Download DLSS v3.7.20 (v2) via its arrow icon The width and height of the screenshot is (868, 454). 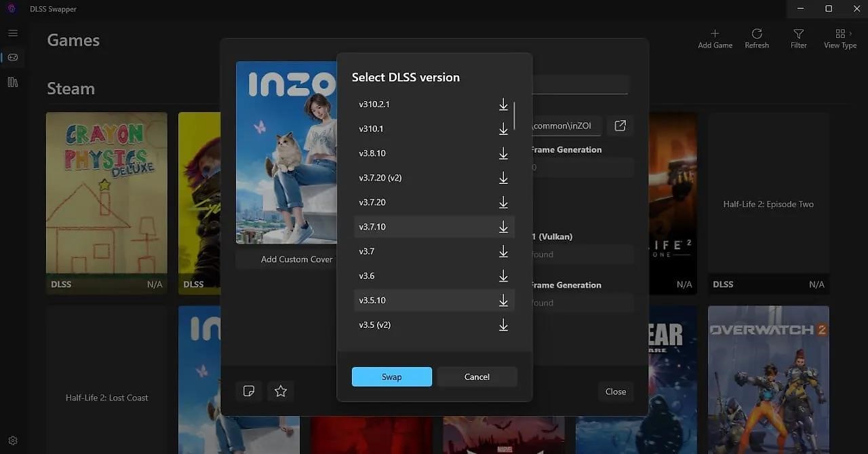tap(503, 178)
